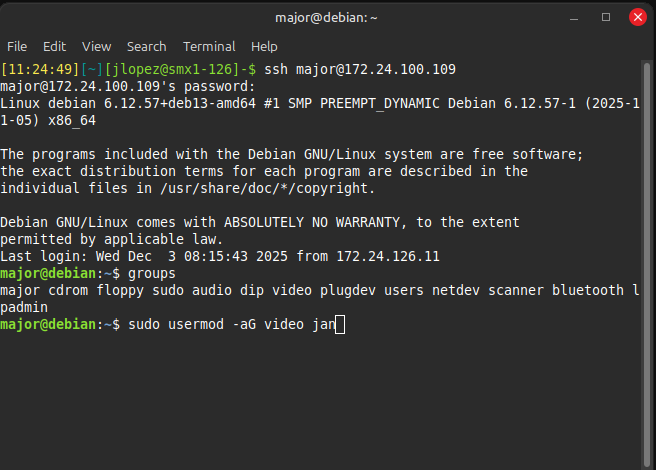Screen dimensions: 656x470
Task: Close the terminal with the red X
Action: [x=637, y=17]
